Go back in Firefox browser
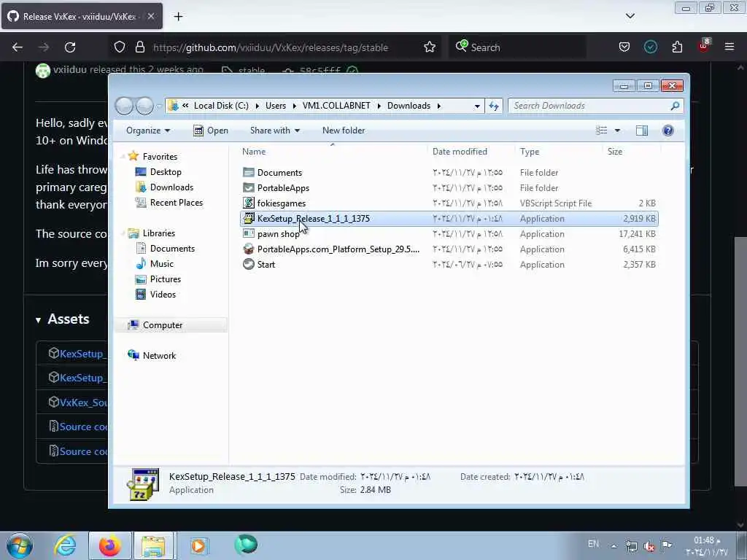Image resolution: width=747 pixels, height=560 pixels. coord(18,47)
